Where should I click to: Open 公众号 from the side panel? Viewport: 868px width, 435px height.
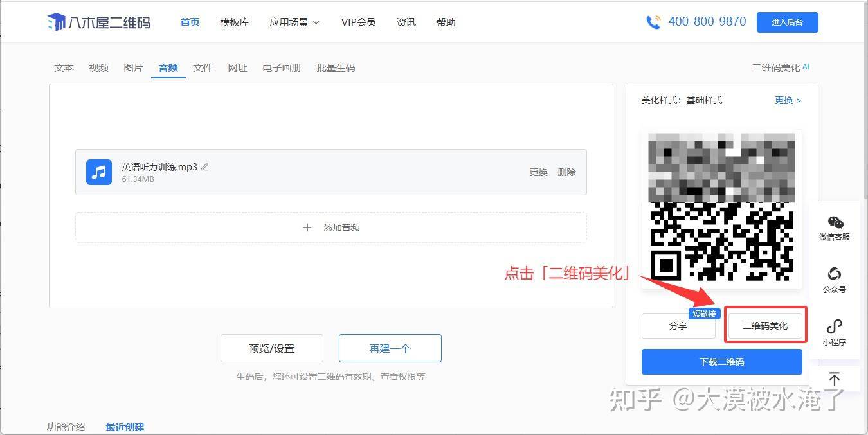coord(835,281)
